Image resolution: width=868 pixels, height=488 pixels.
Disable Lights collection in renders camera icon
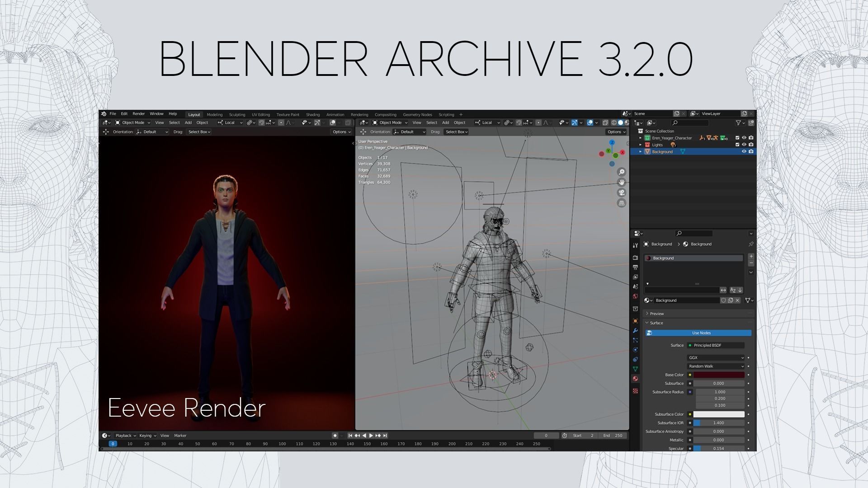point(751,145)
